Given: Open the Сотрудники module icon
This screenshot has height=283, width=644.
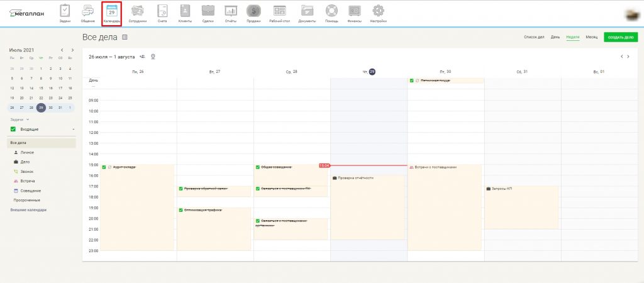Looking at the screenshot, I should point(138,11).
